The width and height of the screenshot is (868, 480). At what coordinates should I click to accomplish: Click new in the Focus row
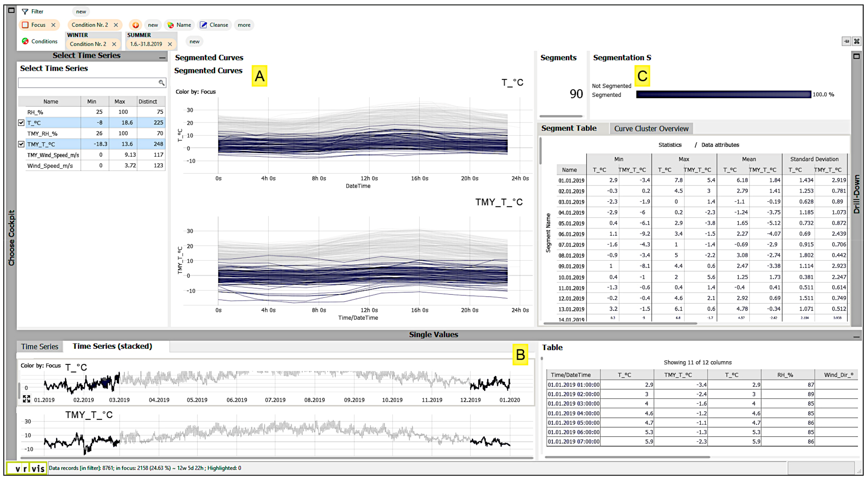tap(153, 25)
